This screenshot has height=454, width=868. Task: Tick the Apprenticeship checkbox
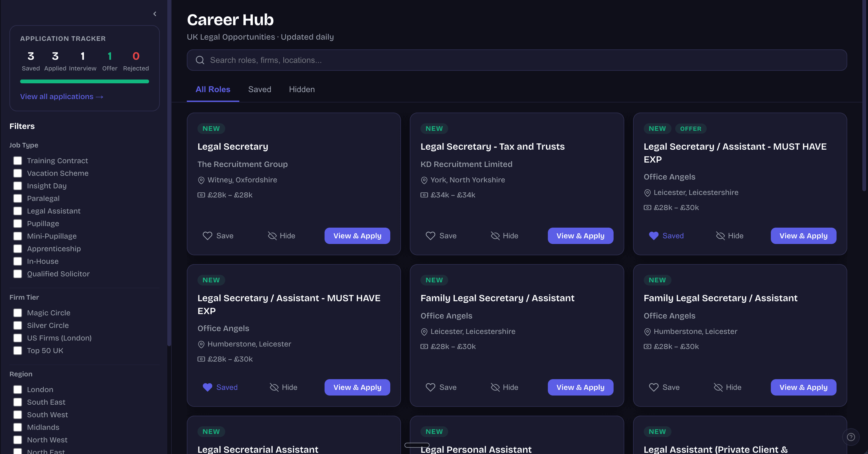pos(18,249)
